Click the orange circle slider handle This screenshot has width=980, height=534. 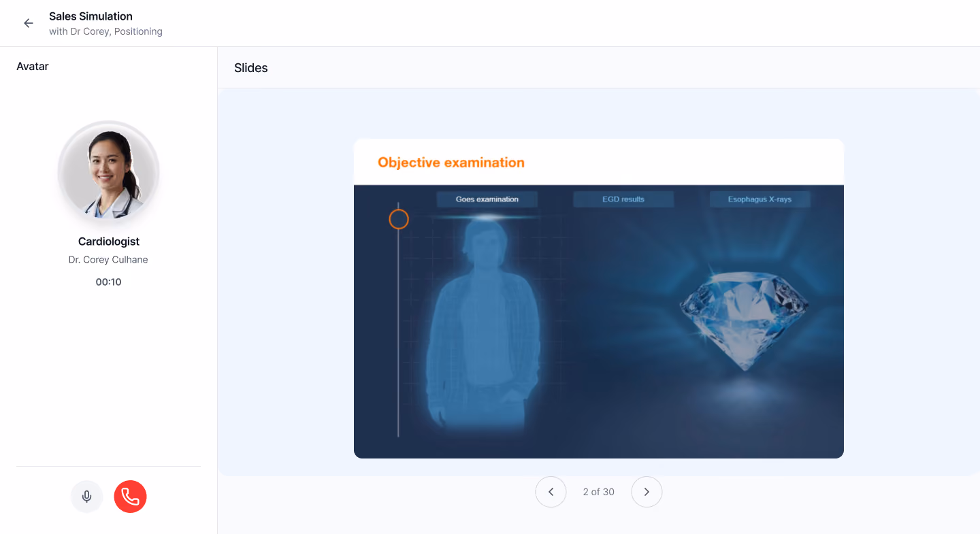399,219
